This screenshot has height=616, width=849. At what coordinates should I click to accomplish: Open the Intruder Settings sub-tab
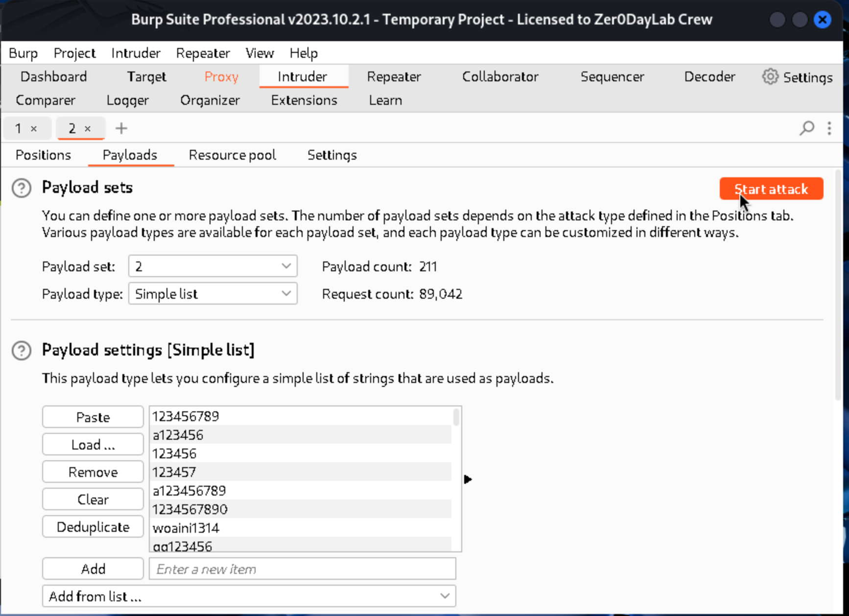[x=332, y=155]
